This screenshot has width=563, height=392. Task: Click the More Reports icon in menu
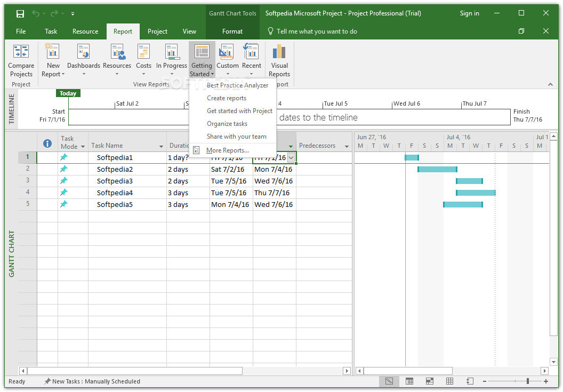coord(196,150)
